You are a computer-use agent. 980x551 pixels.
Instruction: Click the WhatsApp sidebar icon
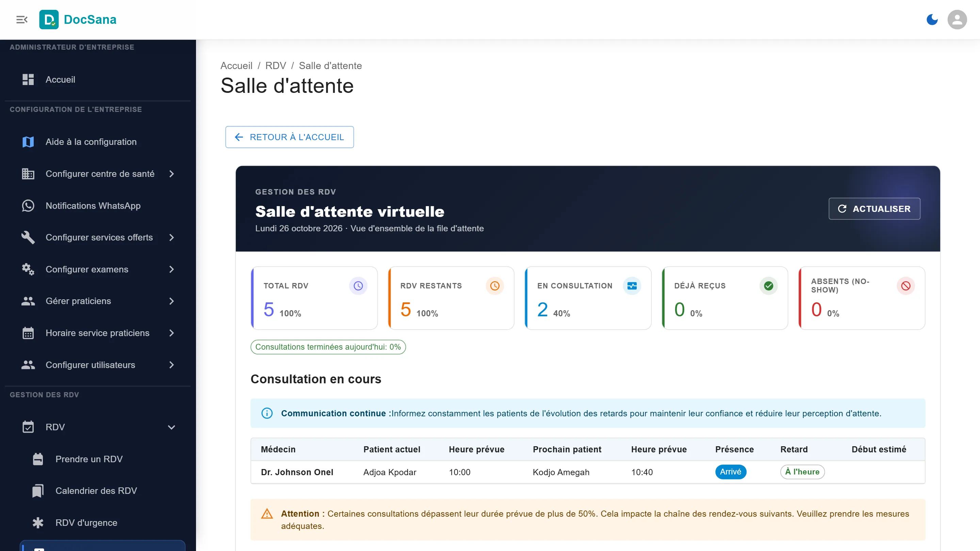(x=28, y=206)
